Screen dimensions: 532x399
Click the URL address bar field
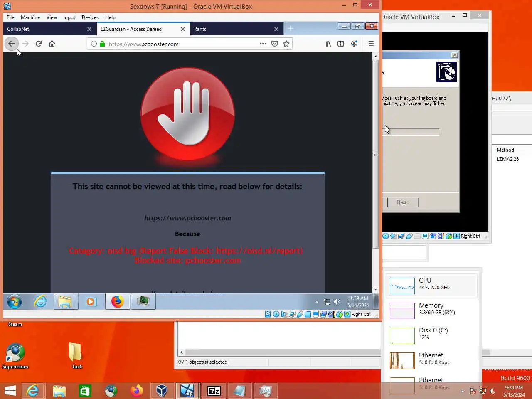[x=190, y=44]
